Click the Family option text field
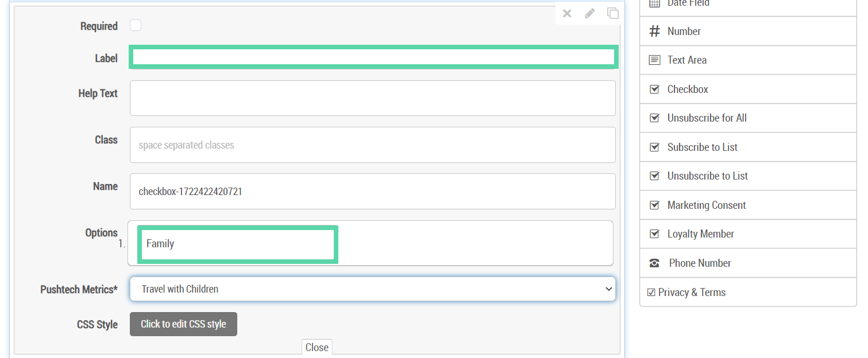868x358 pixels. pos(238,244)
